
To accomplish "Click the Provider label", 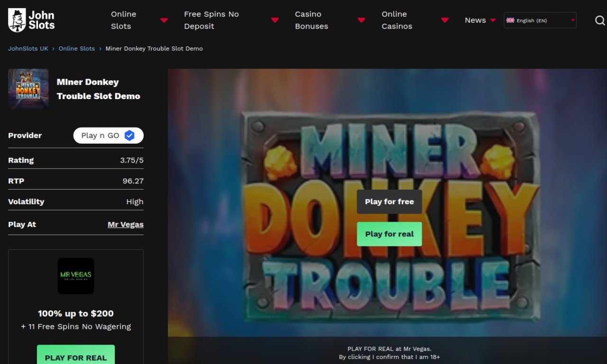I will pyautogui.click(x=25, y=136).
